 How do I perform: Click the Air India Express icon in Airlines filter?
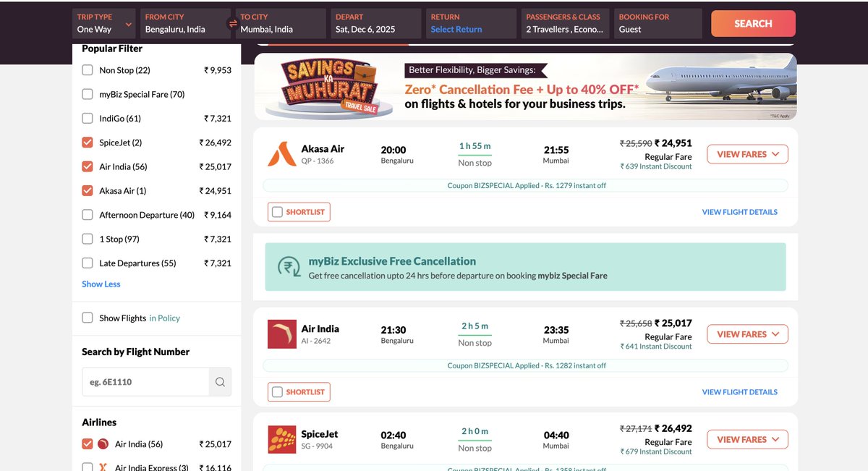[103, 468]
